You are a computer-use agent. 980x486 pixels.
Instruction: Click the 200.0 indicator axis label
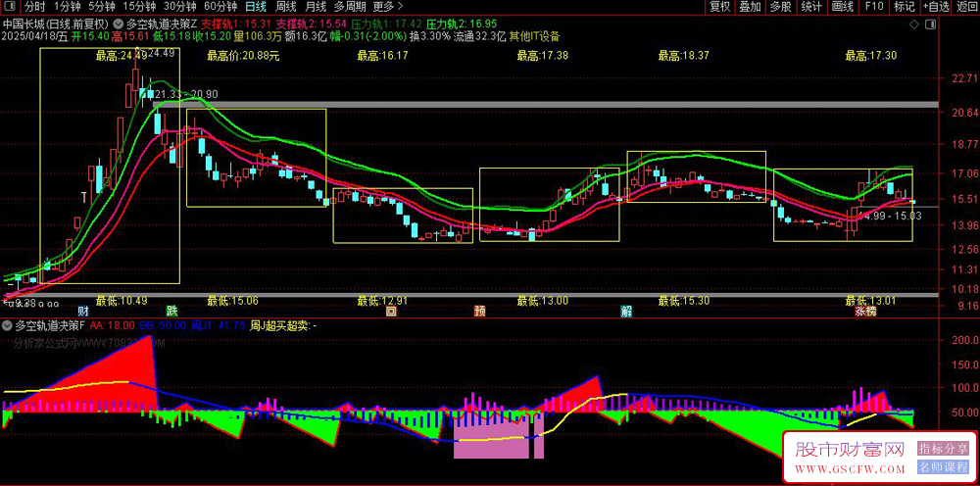coord(964,340)
